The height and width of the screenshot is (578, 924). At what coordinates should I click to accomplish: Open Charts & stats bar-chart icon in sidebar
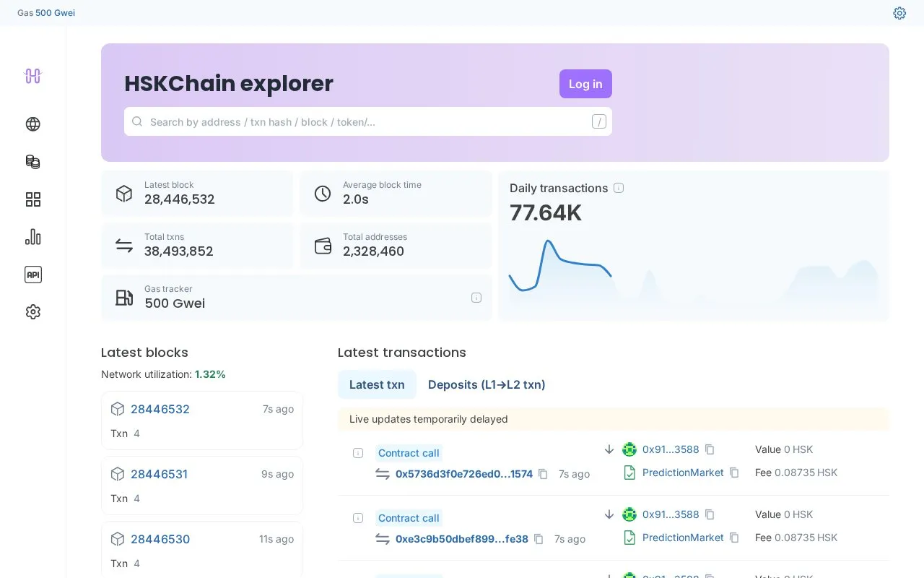pyautogui.click(x=32, y=237)
